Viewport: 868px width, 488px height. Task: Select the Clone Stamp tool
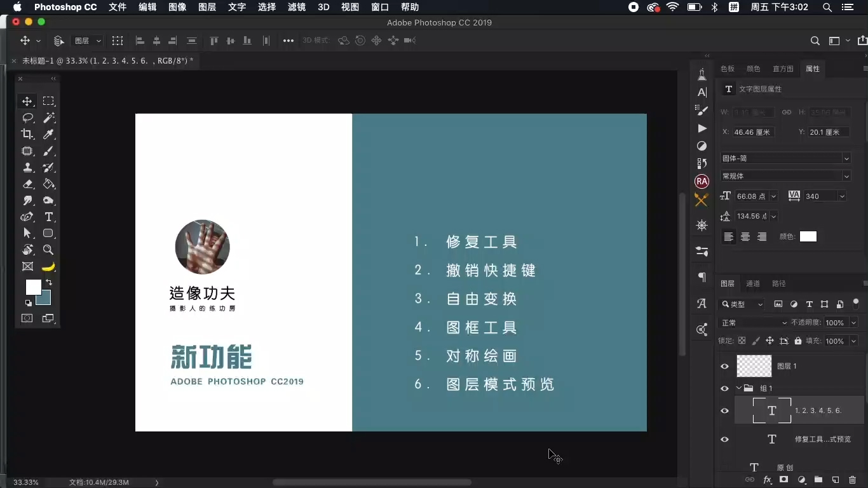click(27, 168)
